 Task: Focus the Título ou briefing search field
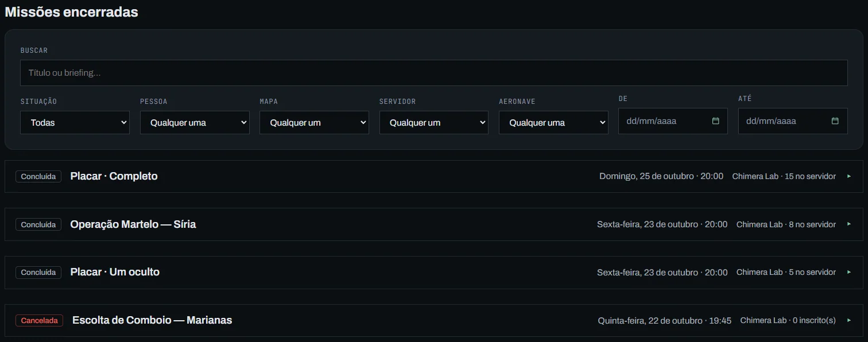[434, 73]
